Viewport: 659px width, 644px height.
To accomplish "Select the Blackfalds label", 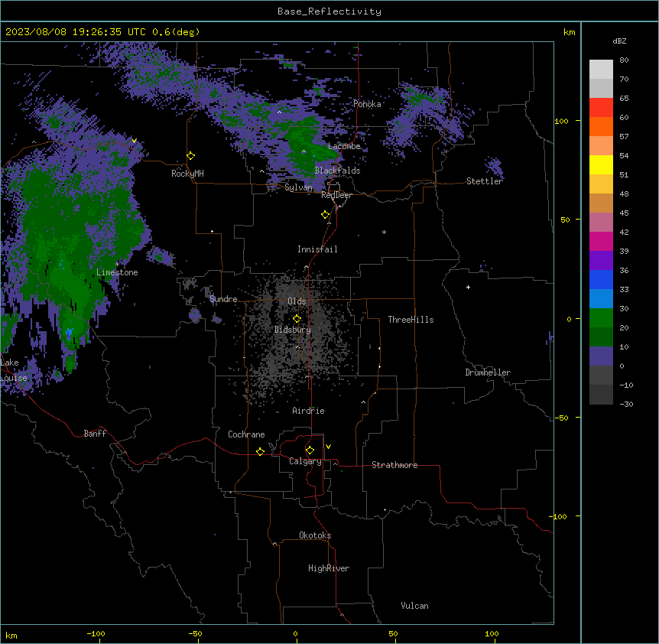I will [x=337, y=171].
